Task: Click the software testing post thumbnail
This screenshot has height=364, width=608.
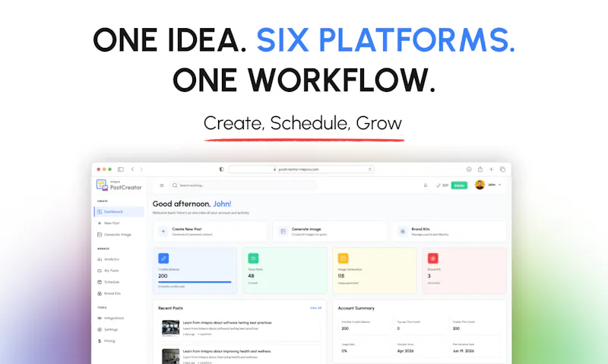Action: pyautogui.click(x=170, y=328)
